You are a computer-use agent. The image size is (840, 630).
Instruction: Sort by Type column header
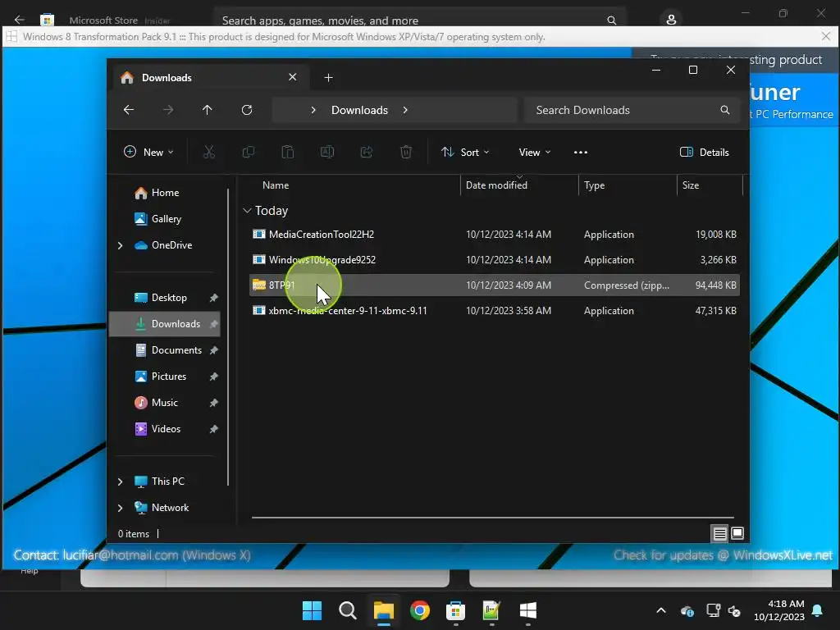(594, 185)
